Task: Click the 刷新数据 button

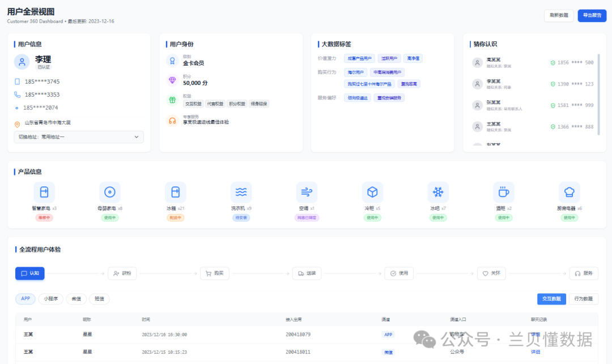Action: (x=559, y=15)
